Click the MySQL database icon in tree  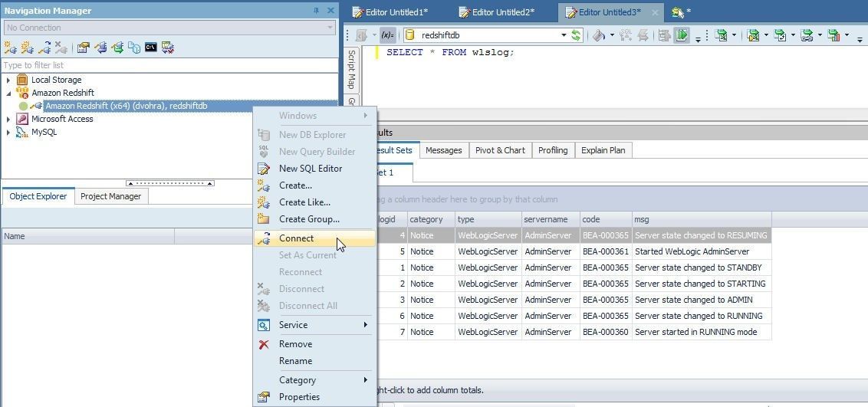(x=23, y=132)
